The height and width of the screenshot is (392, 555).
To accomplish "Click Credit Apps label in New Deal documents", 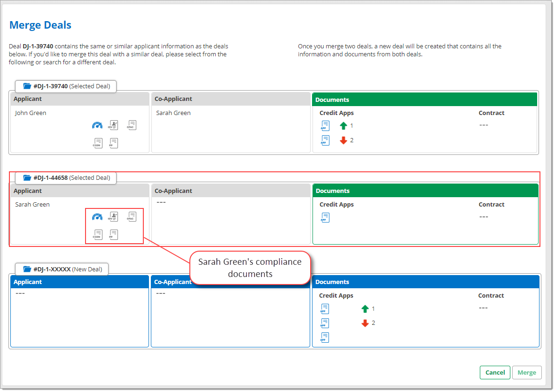I will [336, 295].
